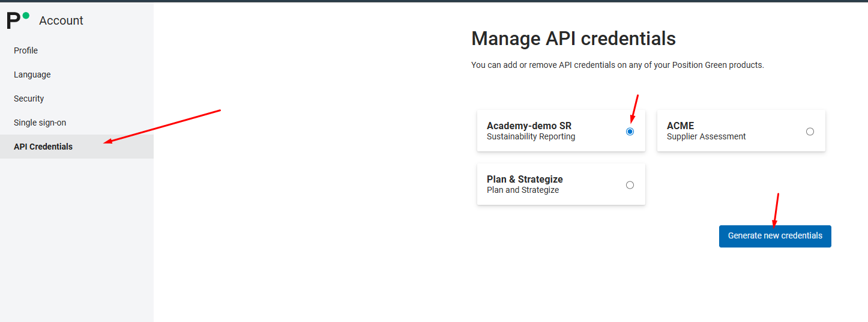Click the Supplier Assessment subtitle
The image size is (868, 322).
[x=706, y=136]
